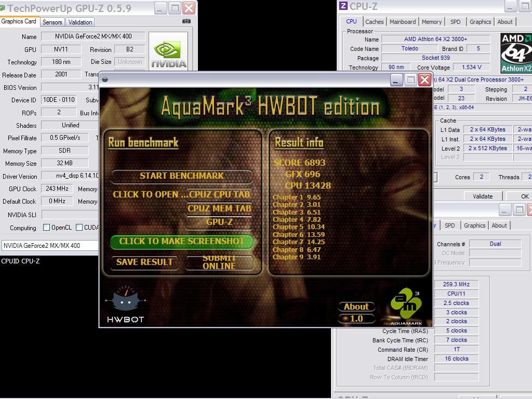Click the Command Rate 1T value
532x399 pixels.
[x=456, y=349]
